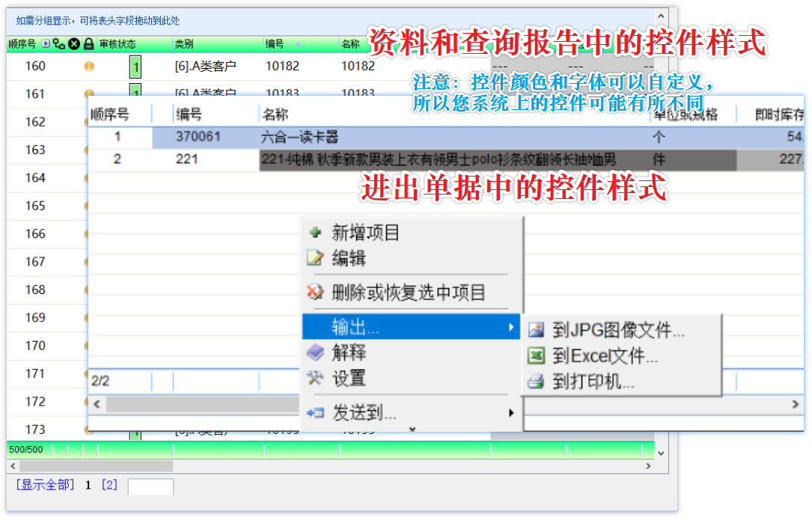This screenshot has height=517, width=812.
Task: Expand hidden menu items with bottom chevron
Action: [411, 429]
